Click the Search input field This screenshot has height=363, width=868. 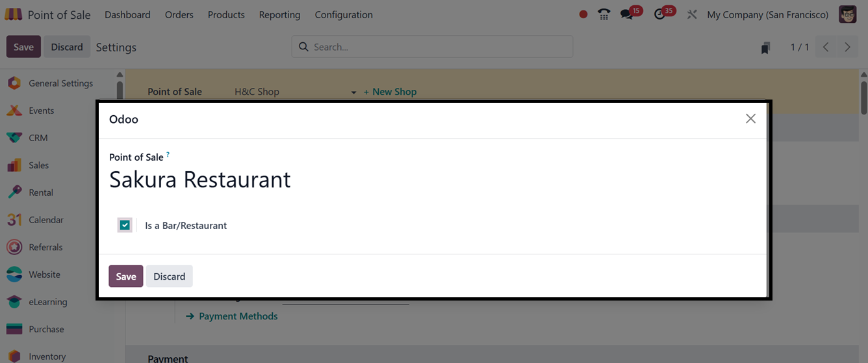(432, 47)
